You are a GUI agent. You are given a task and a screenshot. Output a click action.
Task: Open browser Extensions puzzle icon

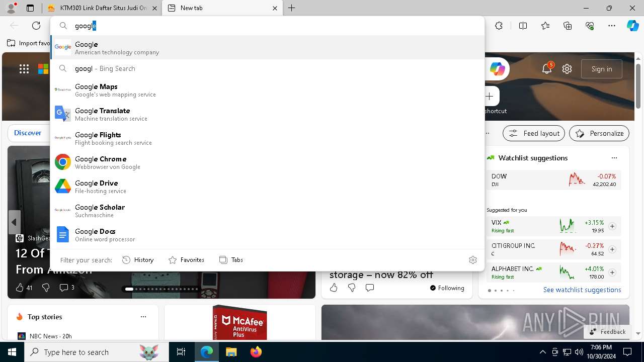(499, 26)
